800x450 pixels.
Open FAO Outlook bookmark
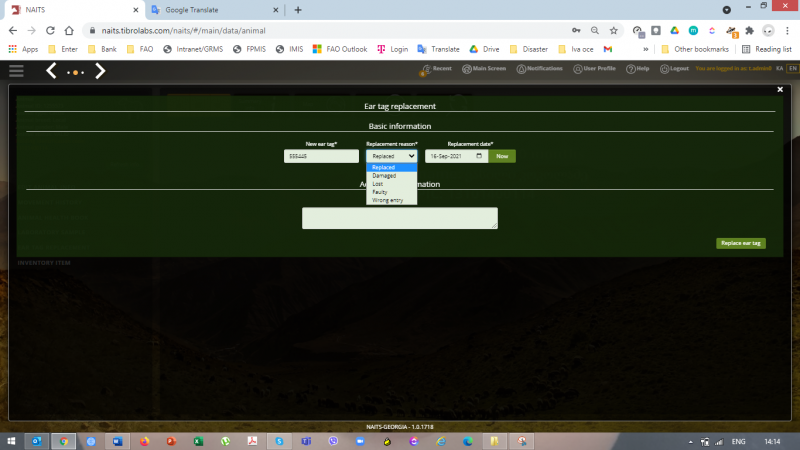coord(340,49)
